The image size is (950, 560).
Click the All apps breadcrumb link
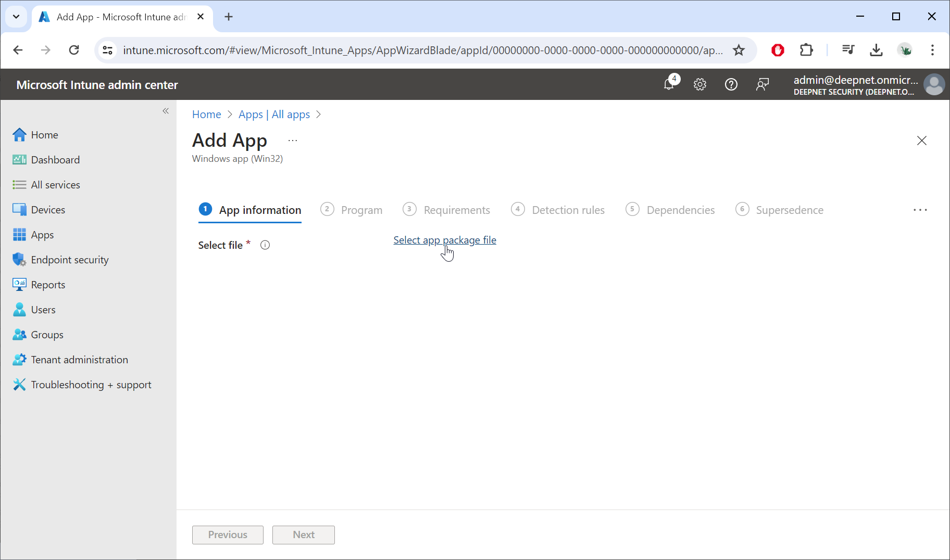291,114
